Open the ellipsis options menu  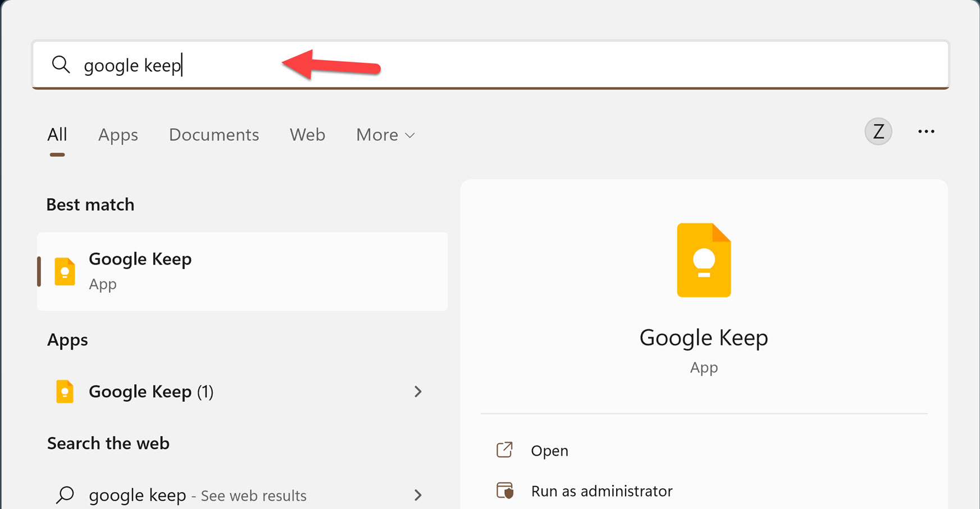(926, 131)
